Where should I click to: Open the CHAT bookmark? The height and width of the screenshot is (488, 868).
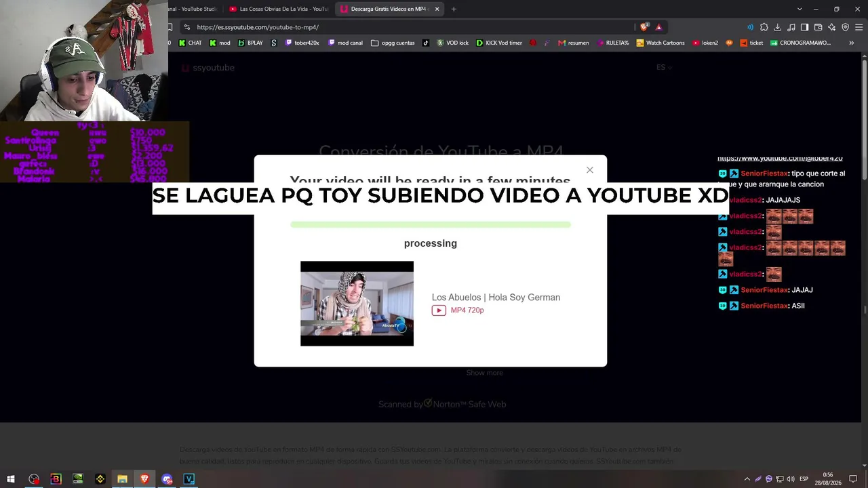tap(190, 43)
